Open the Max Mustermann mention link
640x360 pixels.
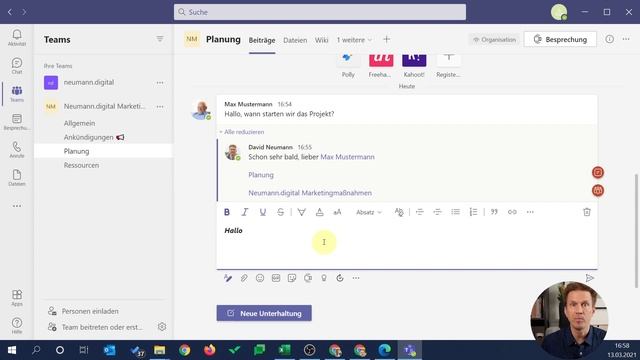tap(347, 157)
